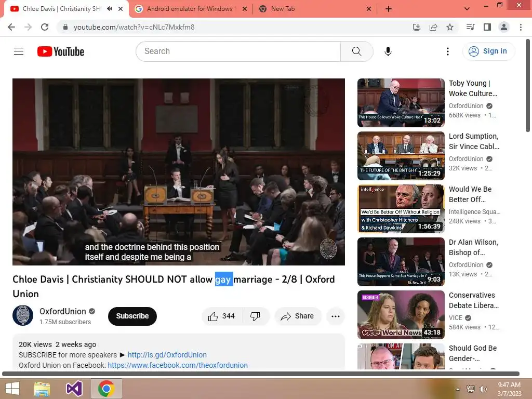Go back with browser back arrow
This screenshot has height=399, width=532.
click(x=11, y=27)
